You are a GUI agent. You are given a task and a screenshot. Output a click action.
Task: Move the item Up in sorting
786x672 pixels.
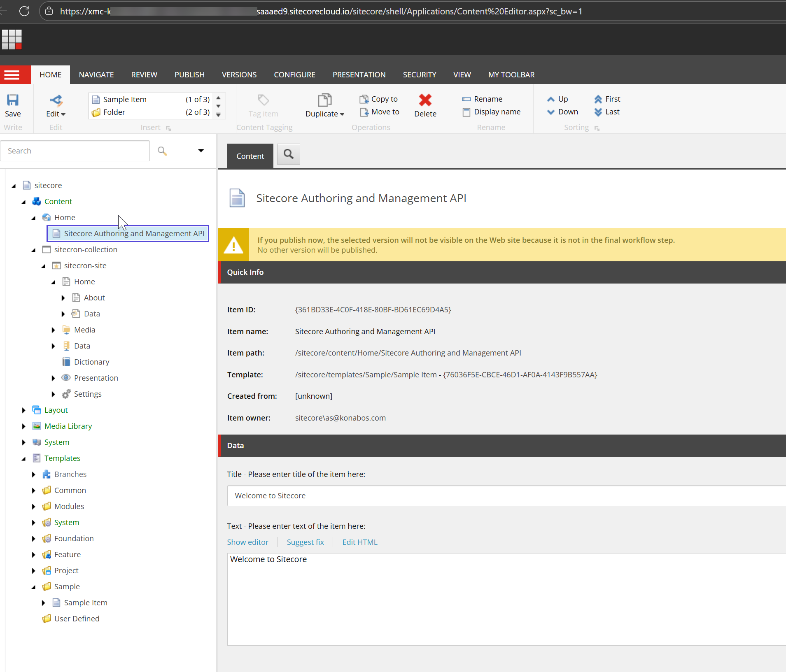coord(557,99)
